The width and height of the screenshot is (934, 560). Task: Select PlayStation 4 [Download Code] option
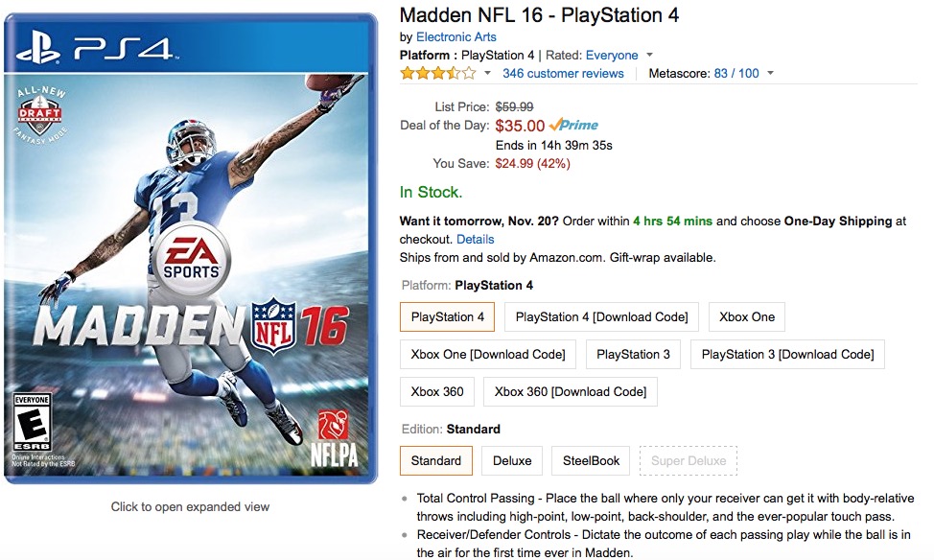(601, 317)
